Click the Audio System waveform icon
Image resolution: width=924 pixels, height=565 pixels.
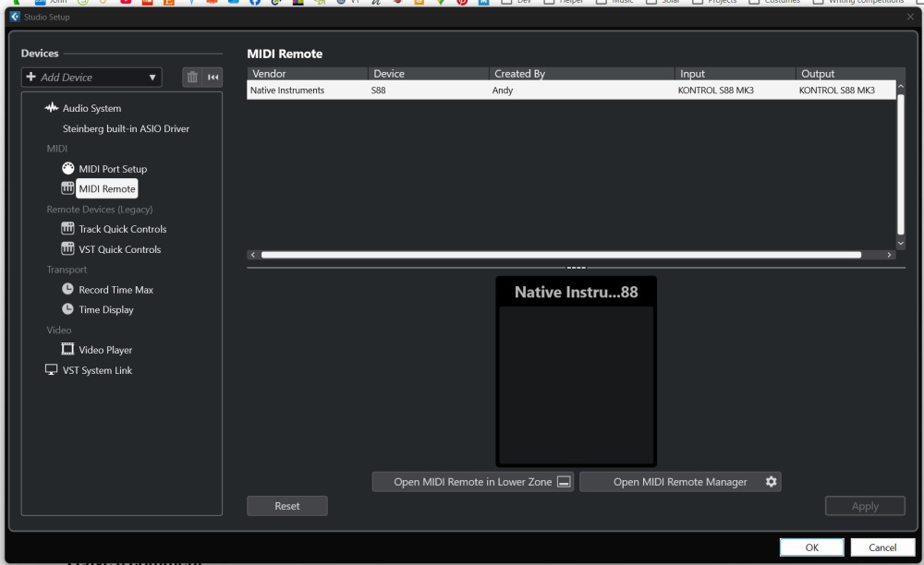(x=52, y=108)
